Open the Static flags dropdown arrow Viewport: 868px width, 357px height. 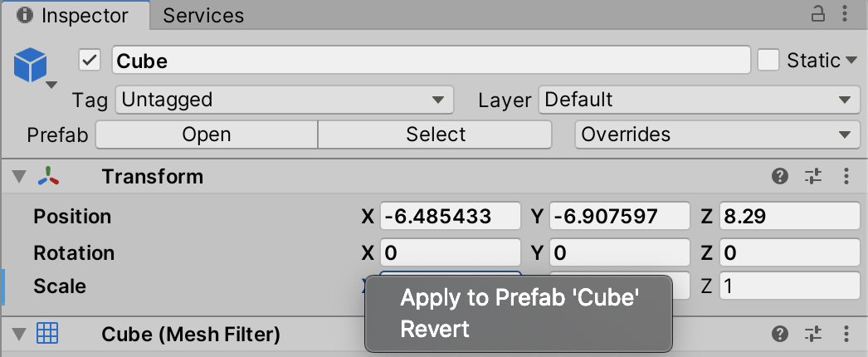(x=851, y=61)
